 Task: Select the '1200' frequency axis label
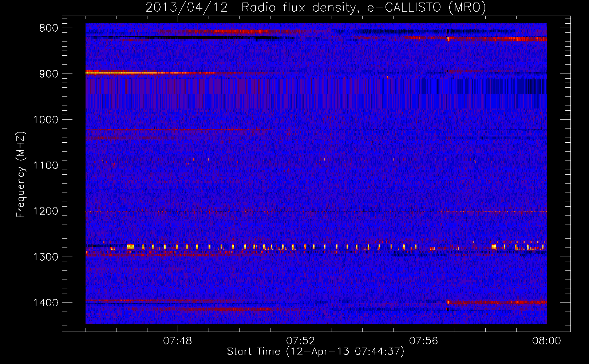tap(46, 211)
